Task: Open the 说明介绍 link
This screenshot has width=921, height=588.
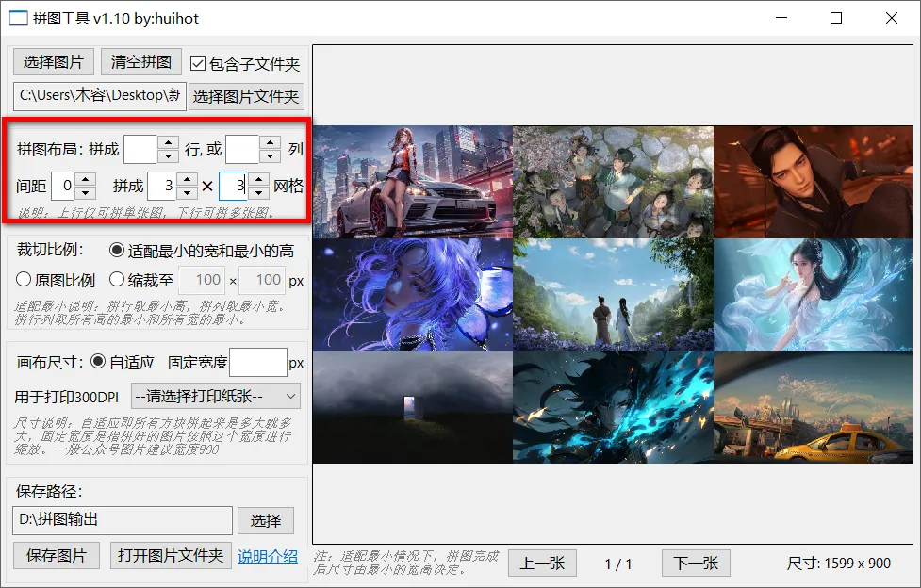Action: (268, 556)
